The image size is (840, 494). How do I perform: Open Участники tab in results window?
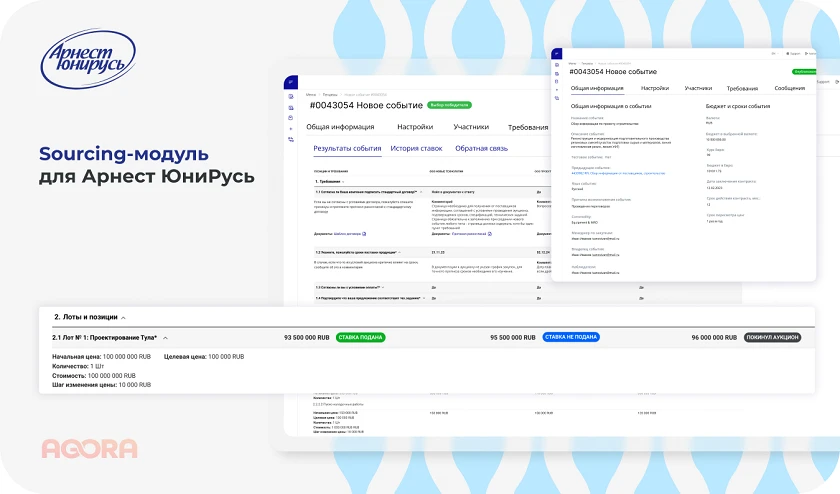click(x=471, y=127)
